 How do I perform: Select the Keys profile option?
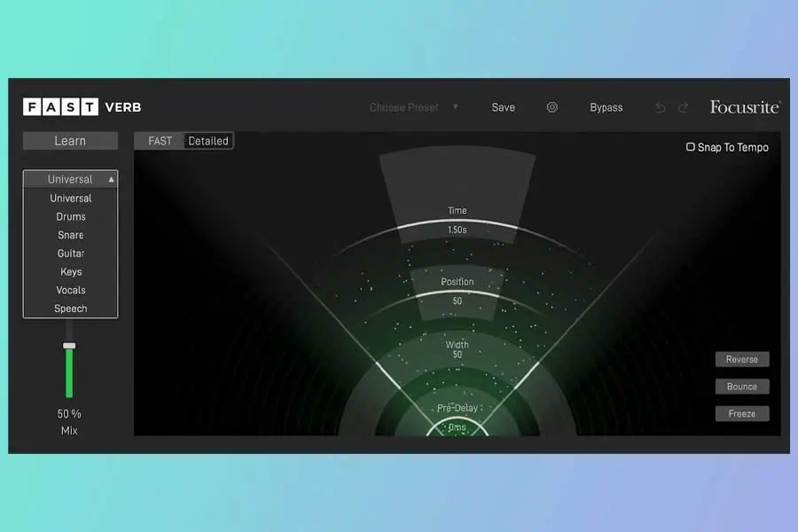[x=70, y=271]
